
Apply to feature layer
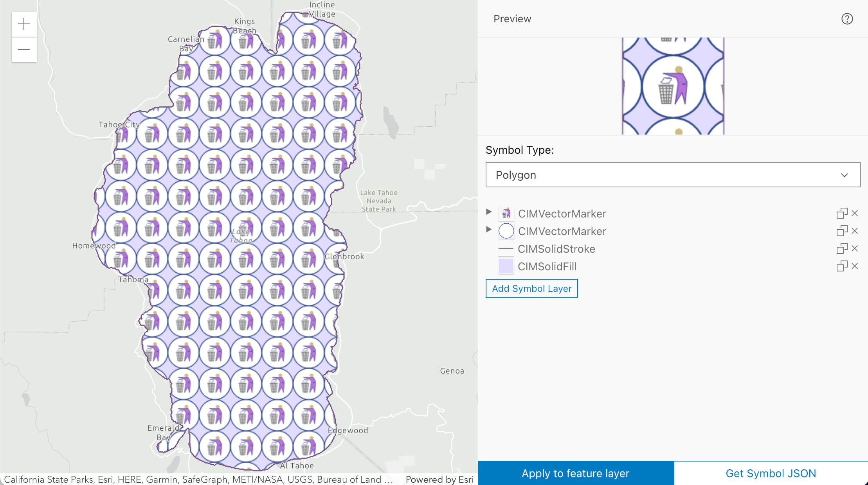point(575,473)
